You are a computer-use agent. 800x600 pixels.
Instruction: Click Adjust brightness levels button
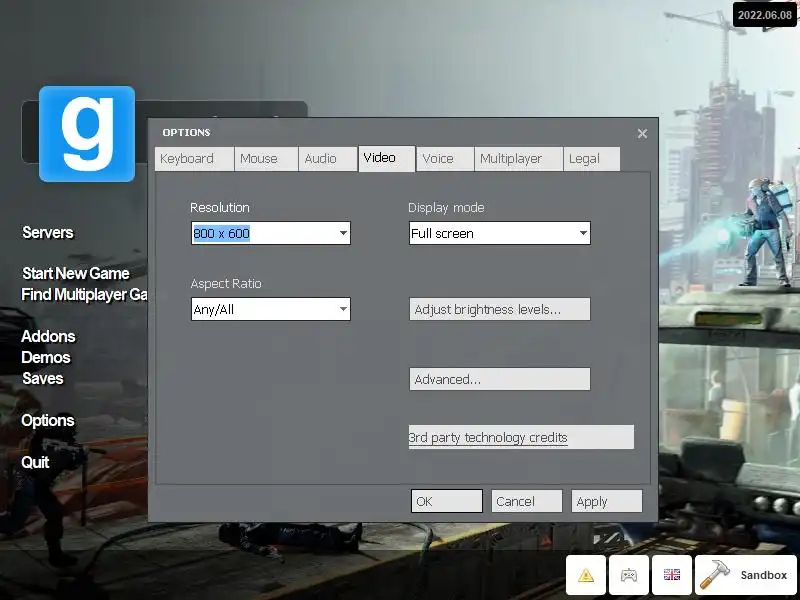(499, 309)
